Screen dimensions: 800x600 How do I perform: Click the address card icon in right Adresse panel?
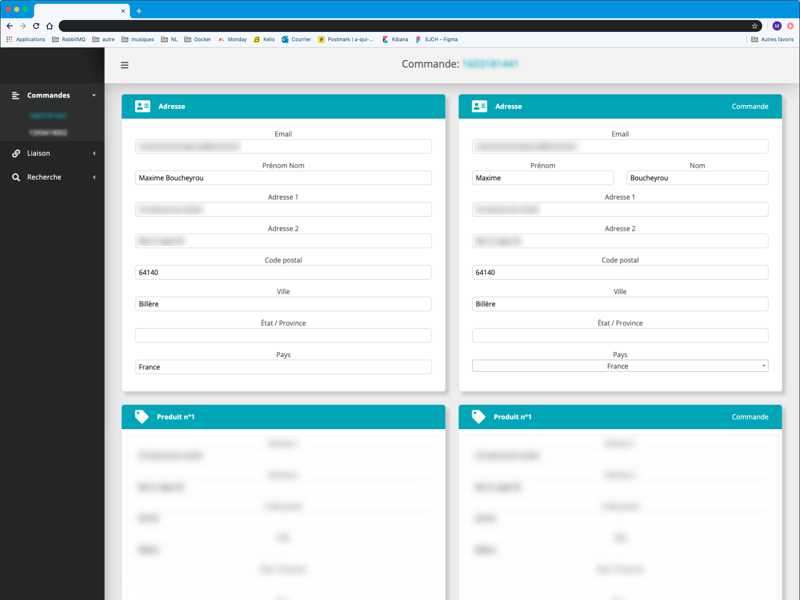479,106
